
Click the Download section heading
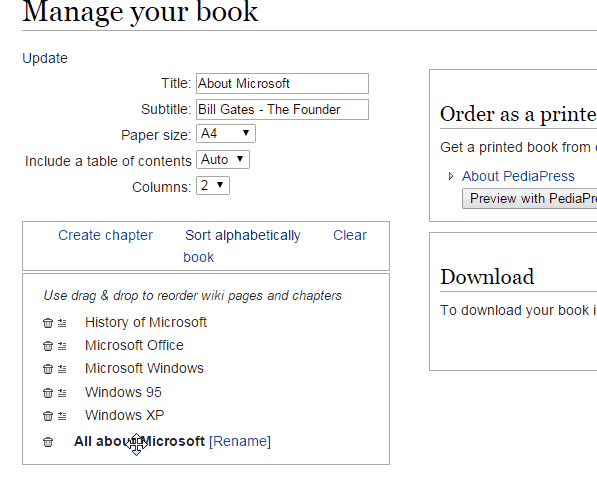coord(487,277)
